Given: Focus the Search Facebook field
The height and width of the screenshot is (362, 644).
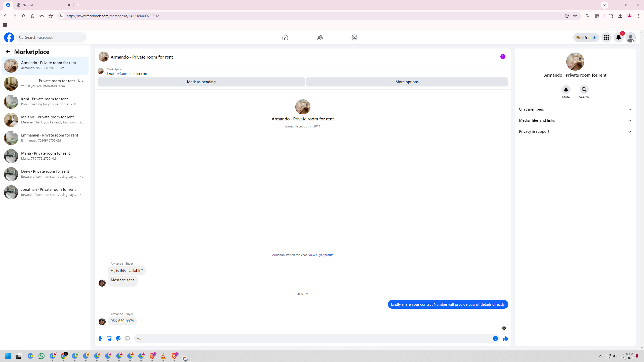Looking at the screenshot, I should pyautogui.click(x=51, y=37).
